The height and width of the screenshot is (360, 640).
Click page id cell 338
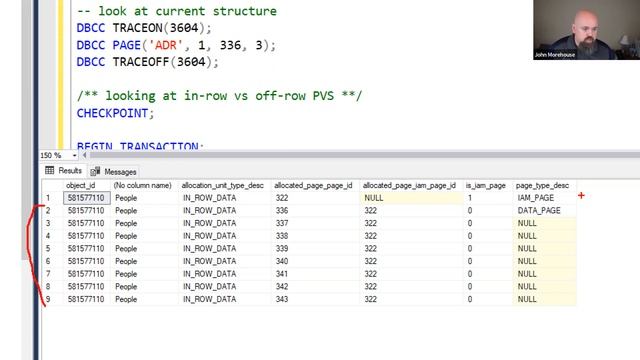[x=315, y=236]
